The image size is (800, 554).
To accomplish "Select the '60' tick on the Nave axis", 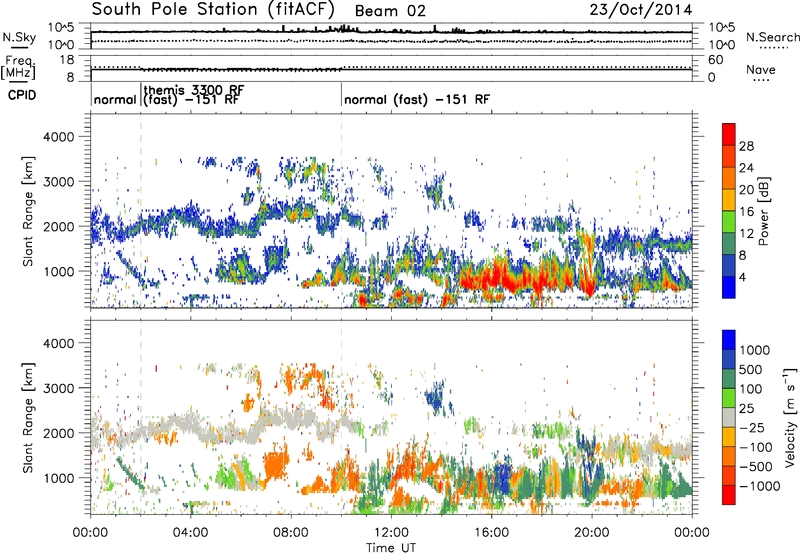I will 716,60.
